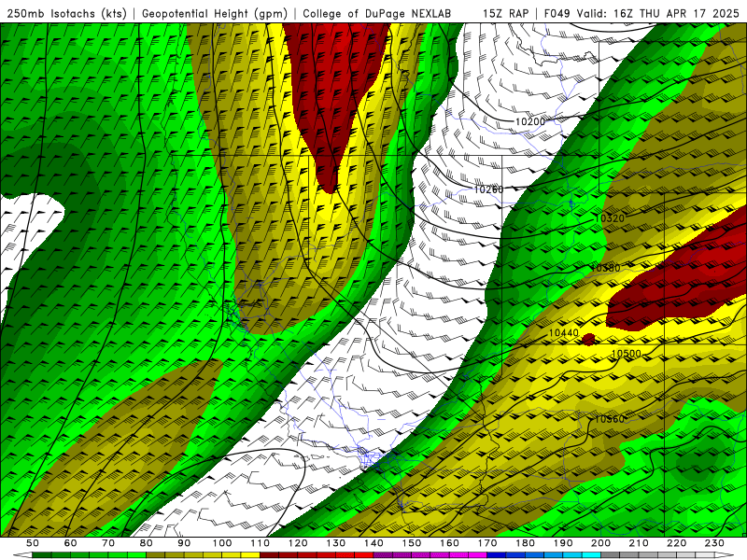Click the 100 value on the color scale
This screenshot has height=560, width=747.
[x=222, y=543]
